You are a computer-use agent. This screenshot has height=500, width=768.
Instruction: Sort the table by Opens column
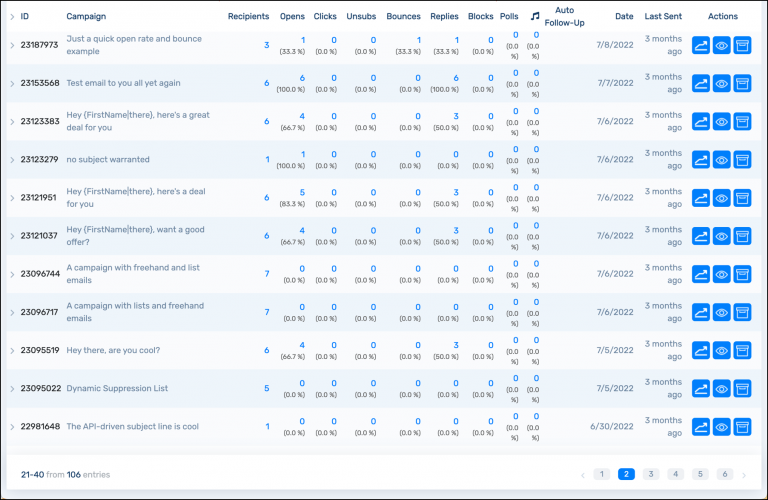(292, 16)
